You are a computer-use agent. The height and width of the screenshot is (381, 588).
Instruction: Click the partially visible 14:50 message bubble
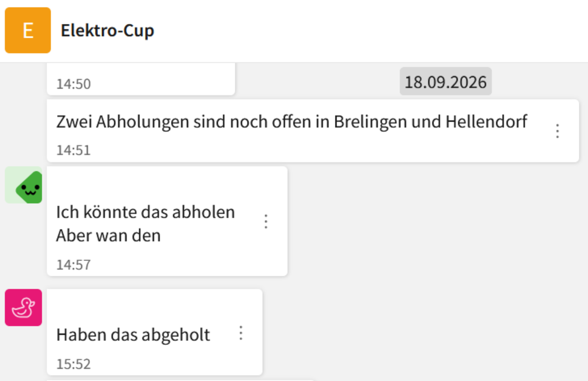(x=141, y=79)
